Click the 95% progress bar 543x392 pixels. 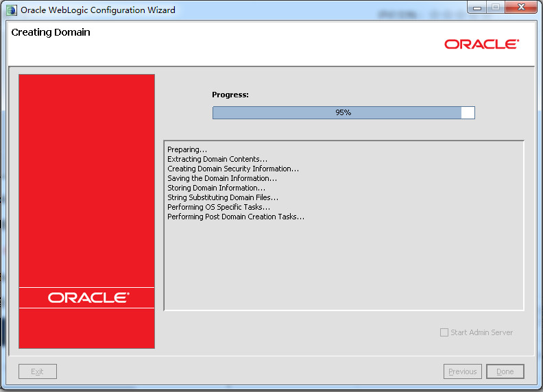[x=343, y=112]
